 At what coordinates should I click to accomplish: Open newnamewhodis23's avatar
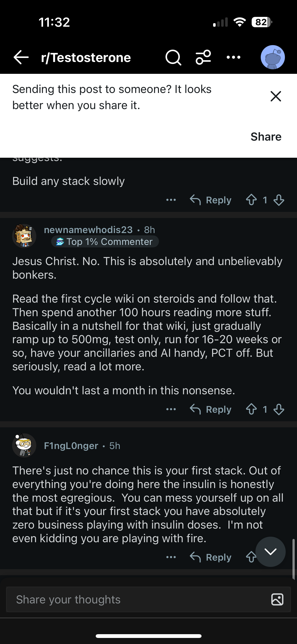point(24,236)
